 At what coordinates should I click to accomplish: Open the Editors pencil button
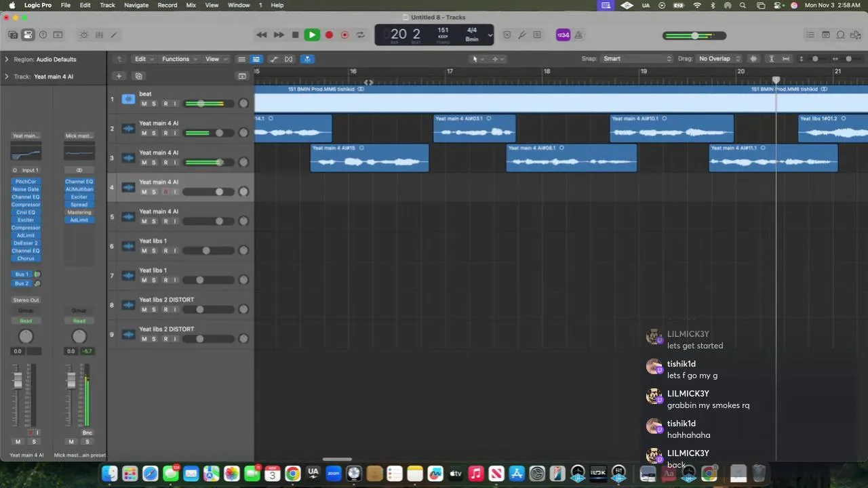[114, 35]
